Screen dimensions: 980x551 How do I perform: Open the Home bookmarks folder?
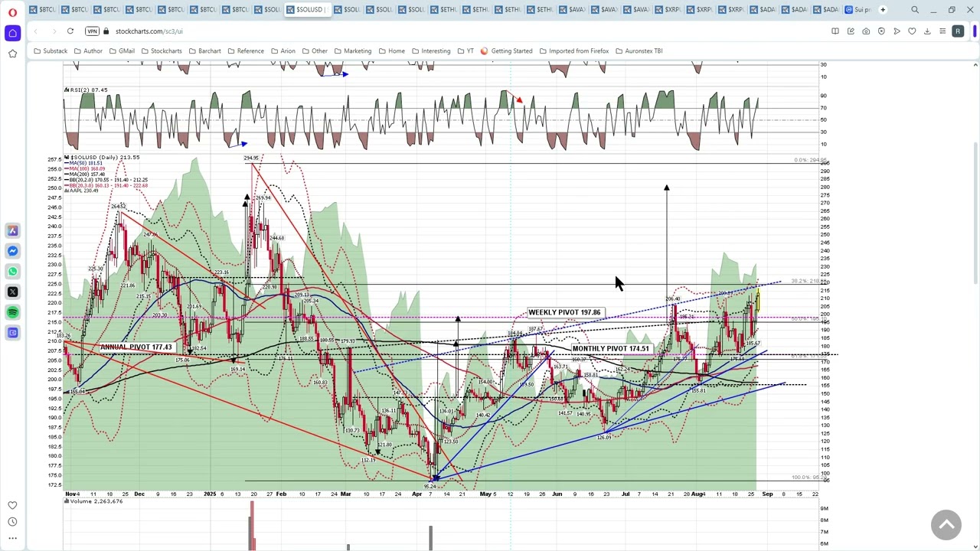coord(392,51)
